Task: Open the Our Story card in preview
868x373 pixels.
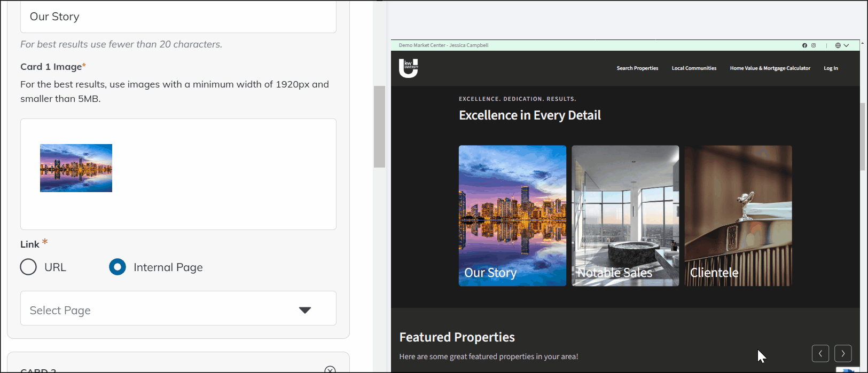Action: point(512,216)
